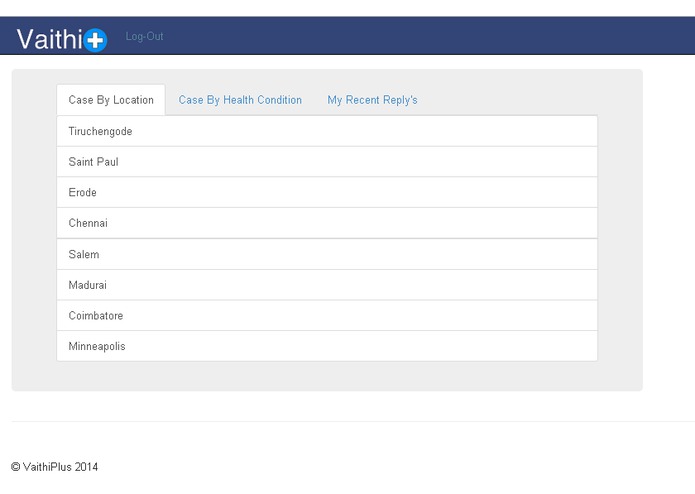
Task: Open the Erode location entry
Action: coord(327,192)
